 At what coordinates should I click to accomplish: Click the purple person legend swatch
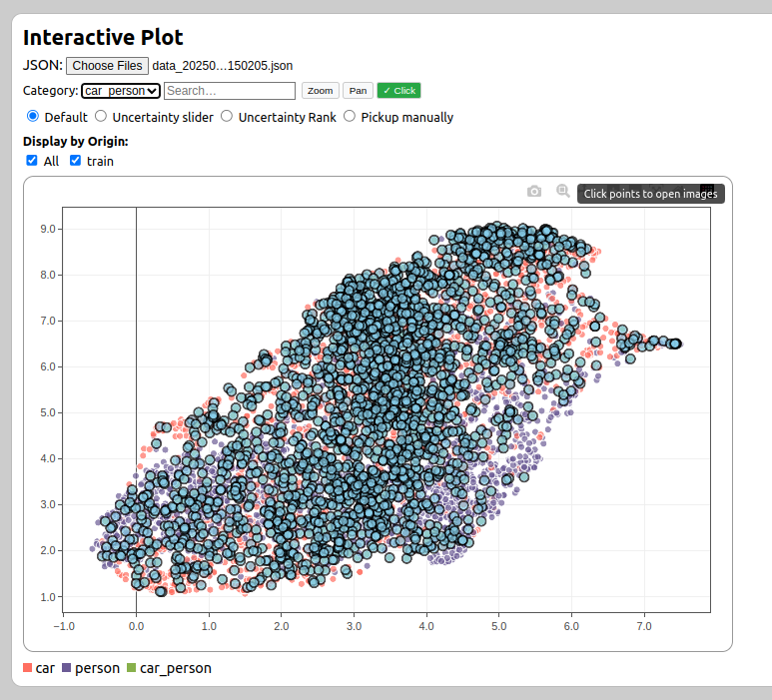tap(67, 668)
